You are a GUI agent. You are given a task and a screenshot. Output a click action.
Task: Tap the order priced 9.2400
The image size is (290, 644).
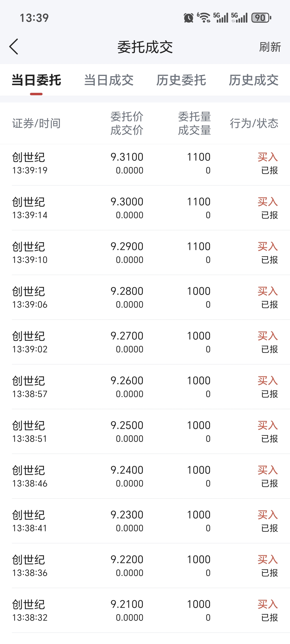pos(145,476)
